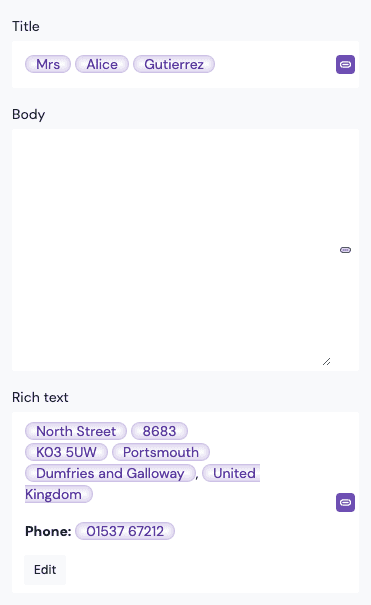Select the Mrs tag in Title

(48, 64)
